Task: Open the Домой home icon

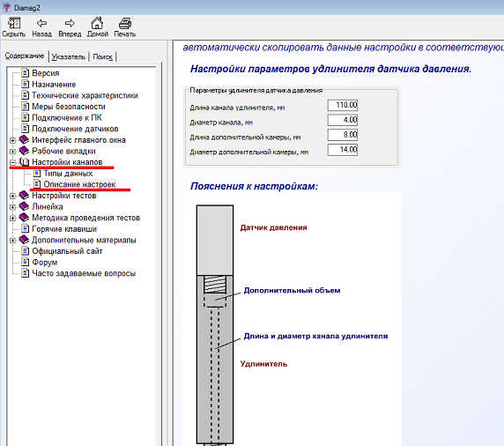Action: (x=97, y=23)
